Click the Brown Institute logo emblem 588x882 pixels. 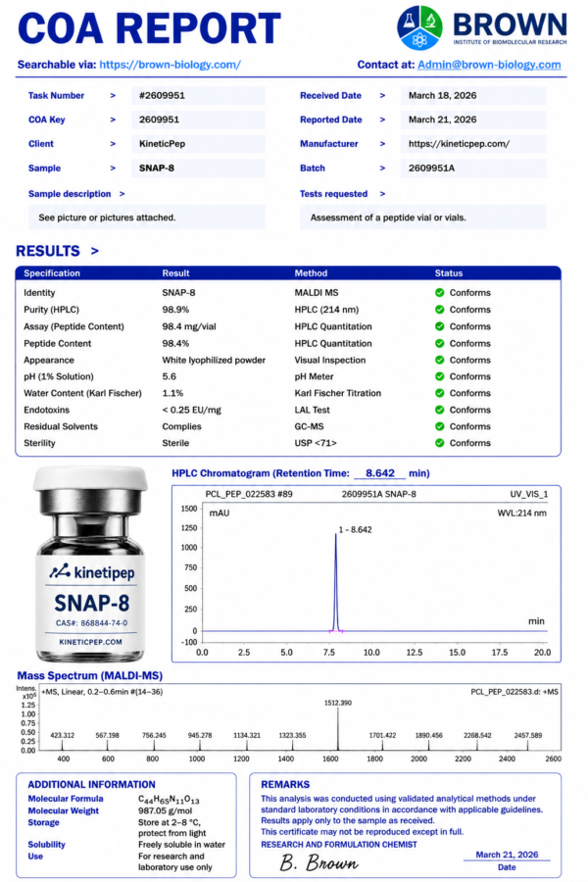(419, 27)
